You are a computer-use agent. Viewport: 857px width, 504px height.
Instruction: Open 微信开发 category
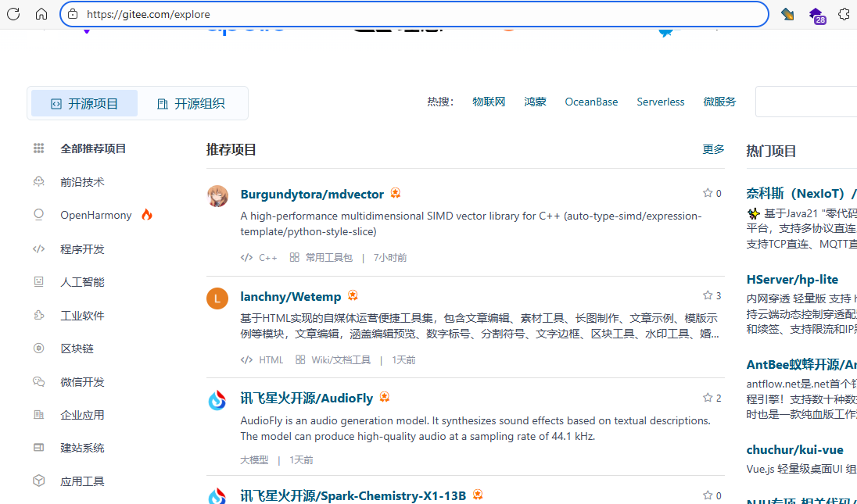pos(82,382)
